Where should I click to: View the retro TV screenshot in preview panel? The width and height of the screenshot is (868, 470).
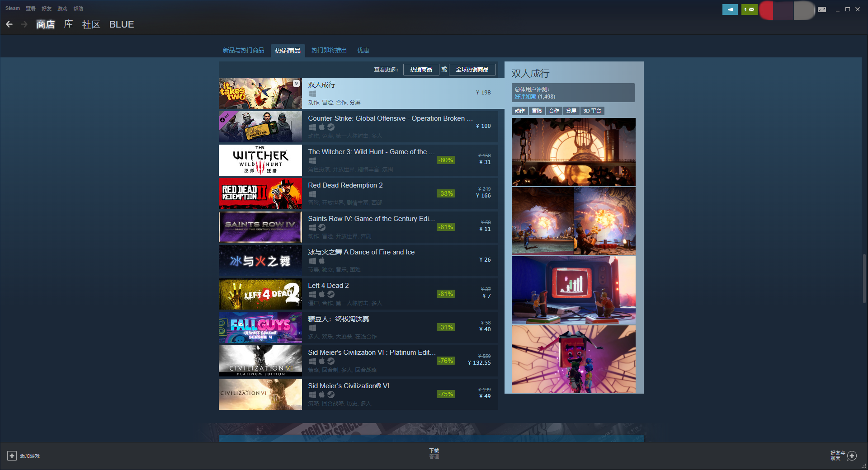[x=574, y=290]
